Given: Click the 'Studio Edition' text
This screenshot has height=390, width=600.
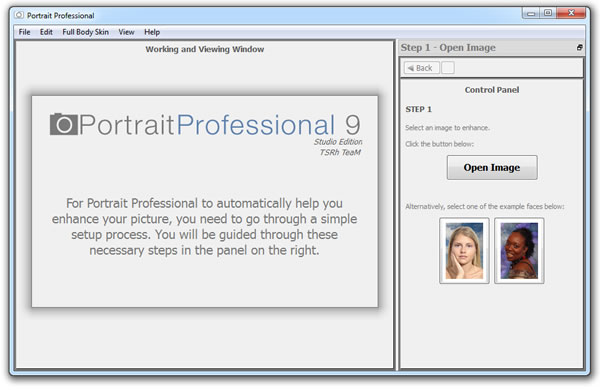Looking at the screenshot, I should [x=338, y=142].
